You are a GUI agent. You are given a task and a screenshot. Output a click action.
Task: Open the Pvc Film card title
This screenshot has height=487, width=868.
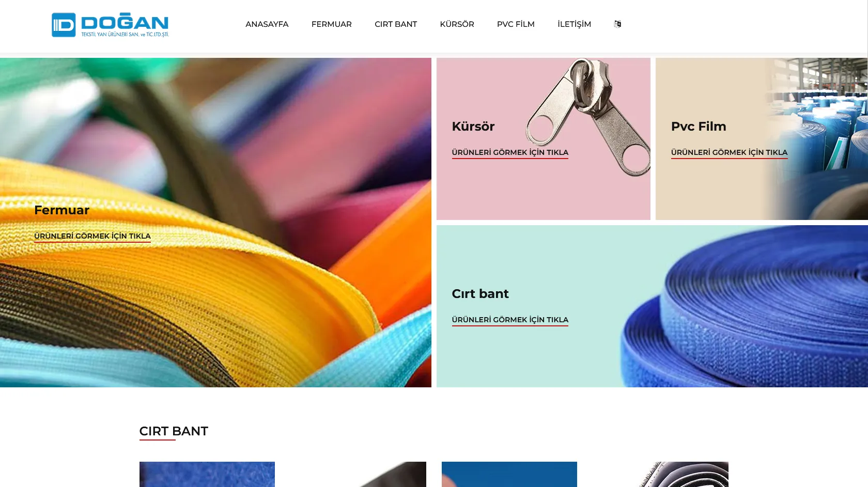(699, 127)
